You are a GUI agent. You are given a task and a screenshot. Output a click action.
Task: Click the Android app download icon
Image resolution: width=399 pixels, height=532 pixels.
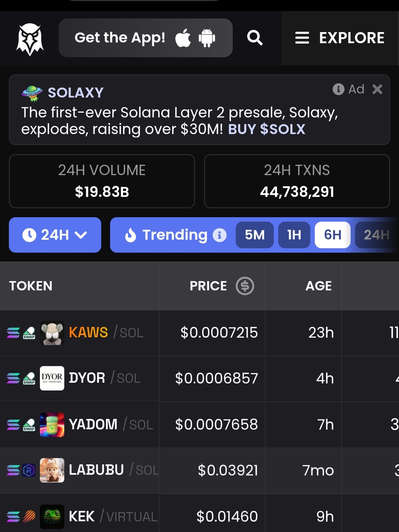coord(207,38)
